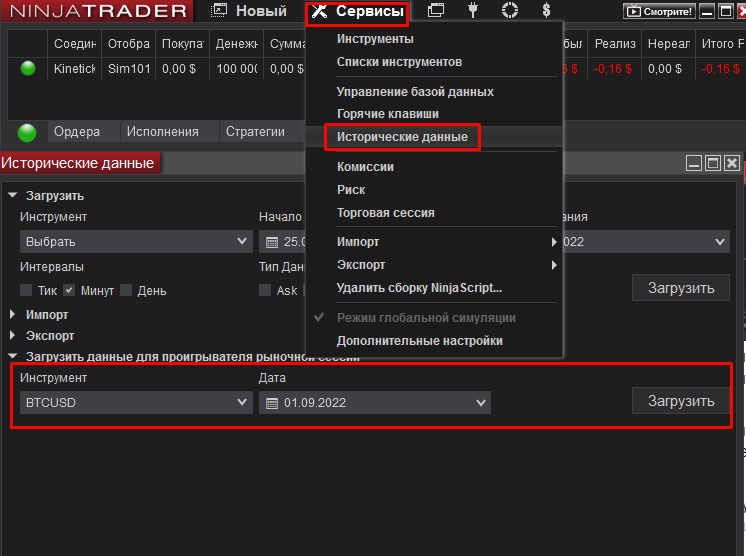Click the Sim101 account cell

(x=128, y=69)
